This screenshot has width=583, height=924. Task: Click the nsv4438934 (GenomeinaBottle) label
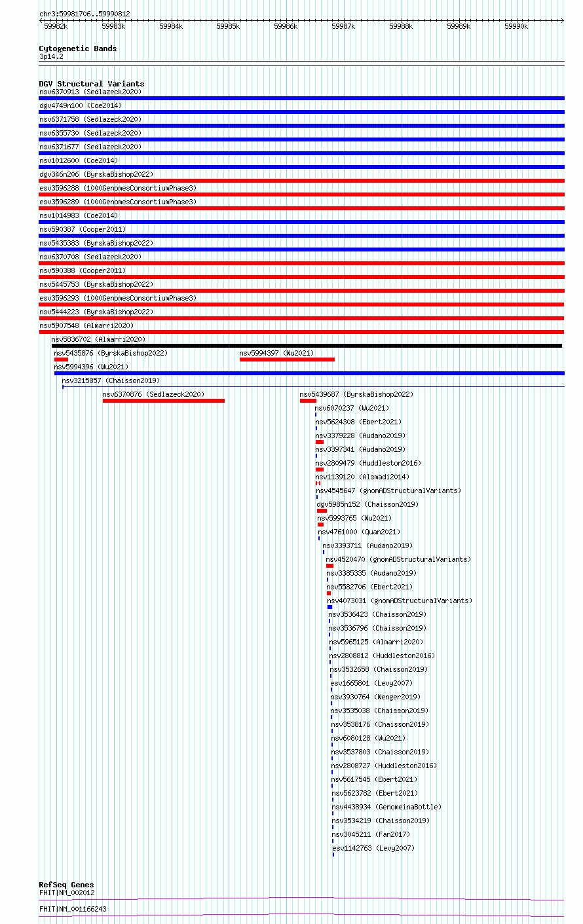(x=387, y=807)
